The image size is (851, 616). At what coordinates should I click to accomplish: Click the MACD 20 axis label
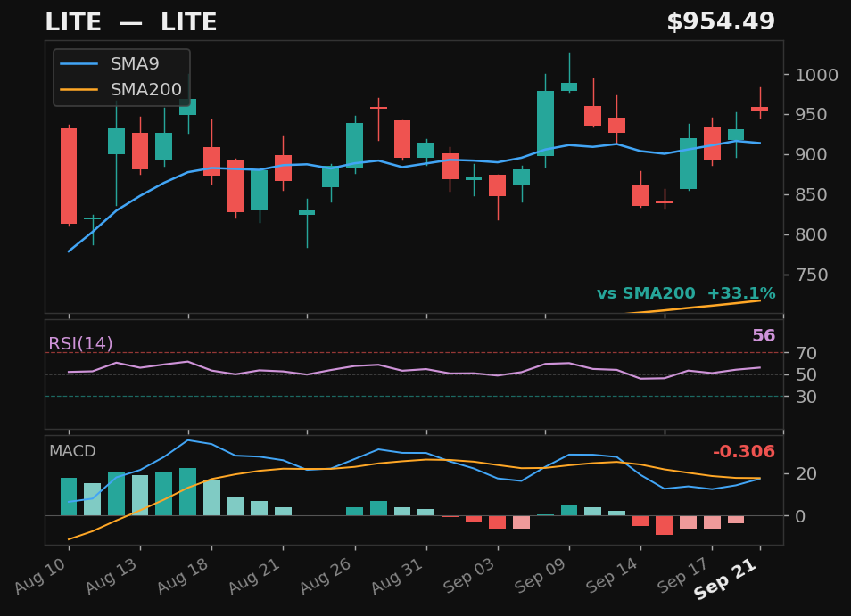pyautogui.click(x=806, y=474)
